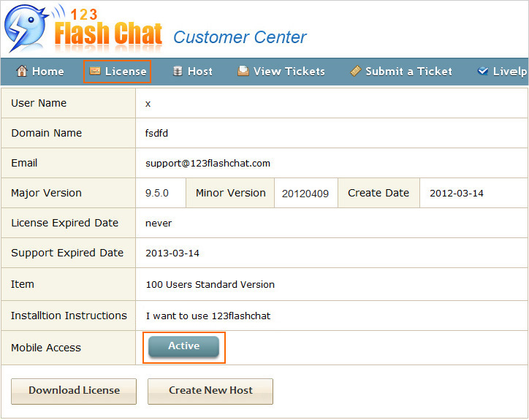The image size is (529, 420).
Task: Click the User Name label
Action: 39,103
